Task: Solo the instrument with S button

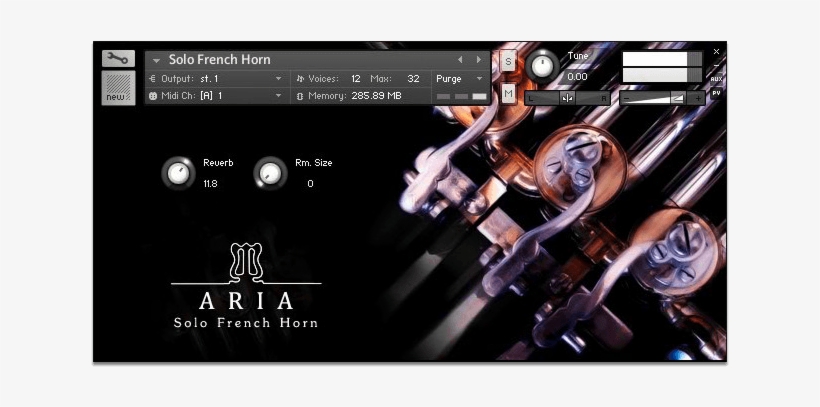Action: point(508,62)
